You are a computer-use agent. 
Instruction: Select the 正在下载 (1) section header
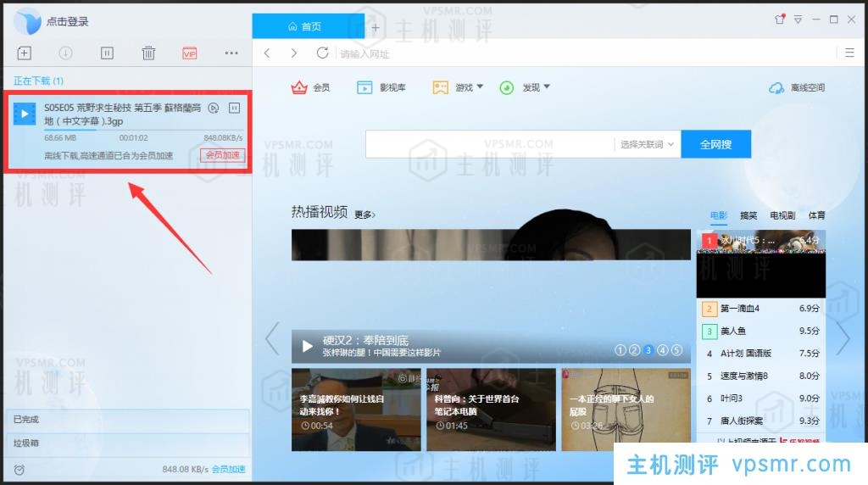point(38,81)
